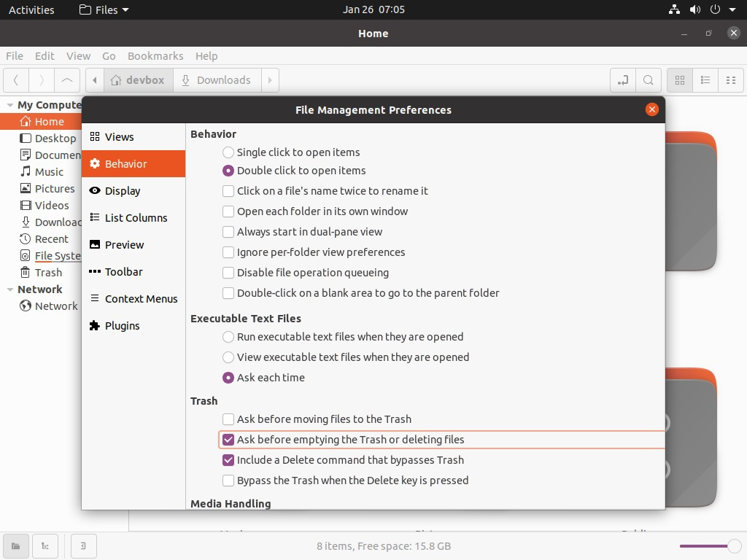Screen dimensions: 747x560
Task: Open the Plugins preferences via puzzle icon
Action: [120, 325]
